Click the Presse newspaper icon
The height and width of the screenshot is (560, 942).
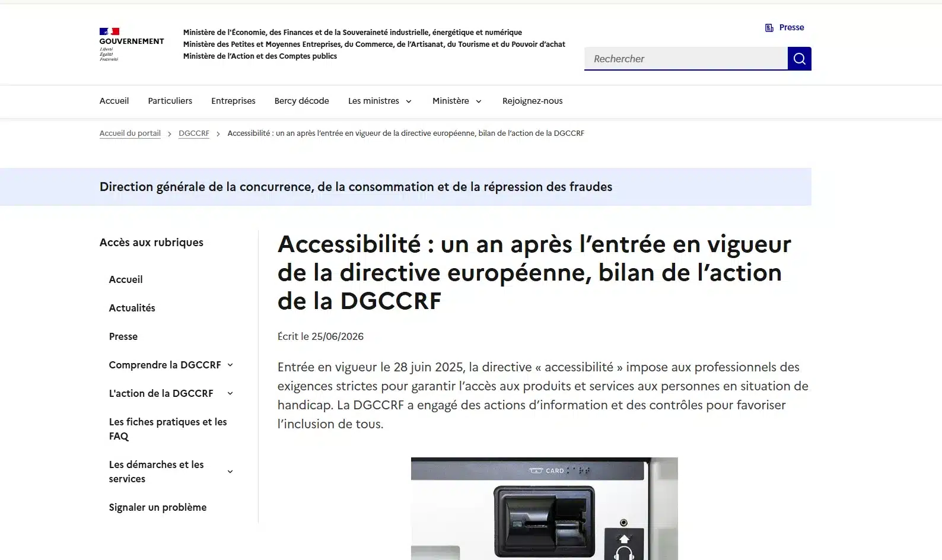pyautogui.click(x=769, y=28)
